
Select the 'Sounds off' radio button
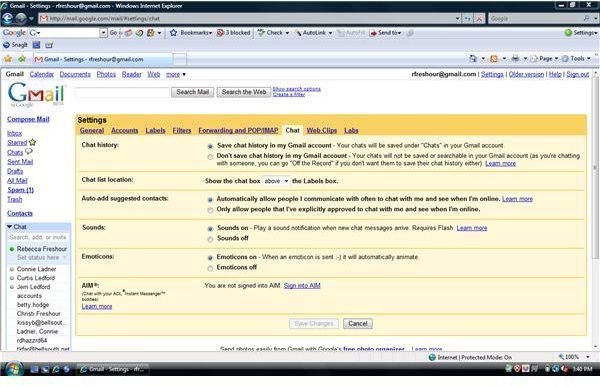[x=210, y=239]
